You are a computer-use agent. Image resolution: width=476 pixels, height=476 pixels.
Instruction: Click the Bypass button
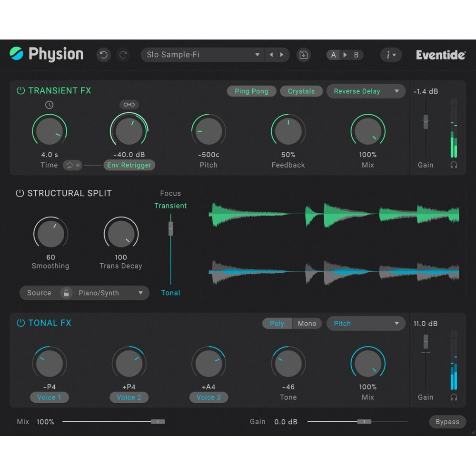[447, 422]
